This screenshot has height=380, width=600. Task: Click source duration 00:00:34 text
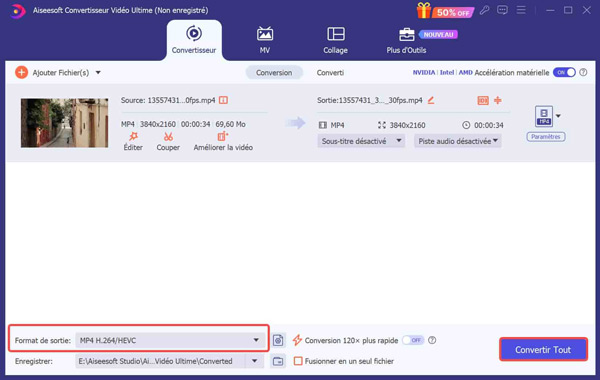(x=196, y=124)
